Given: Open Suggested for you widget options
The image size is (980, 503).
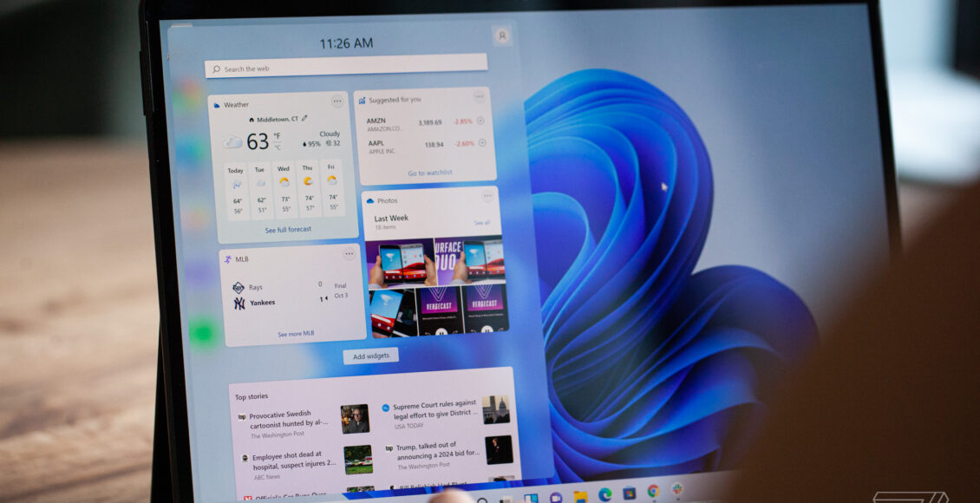Looking at the screenshot, I should click(479, 97).
